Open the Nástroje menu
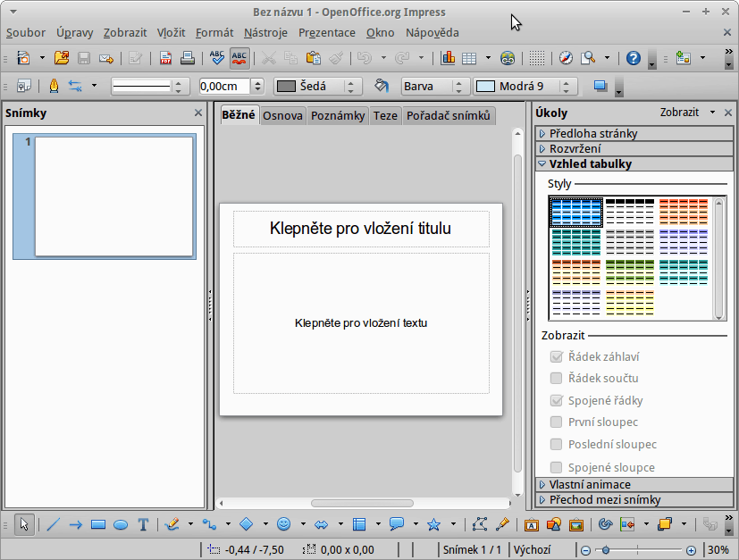Viewport: 739px width, 560px height. point(265,32)
